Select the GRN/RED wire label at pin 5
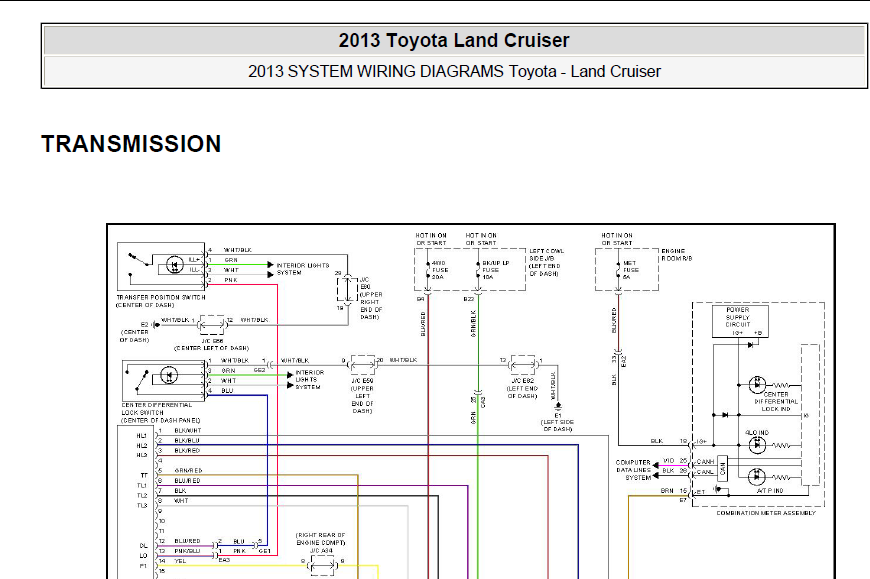This screenshot has width=870, height=579. (188, 470)
